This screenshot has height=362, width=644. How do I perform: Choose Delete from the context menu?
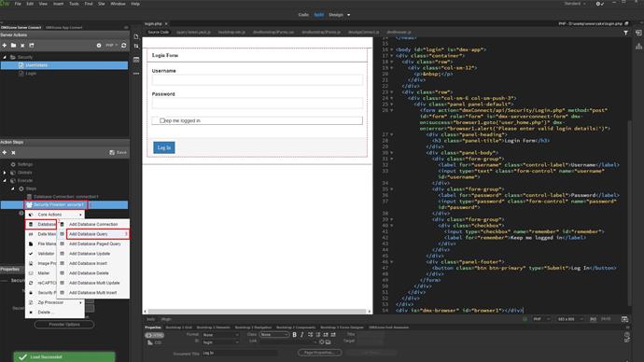point(55,313)
